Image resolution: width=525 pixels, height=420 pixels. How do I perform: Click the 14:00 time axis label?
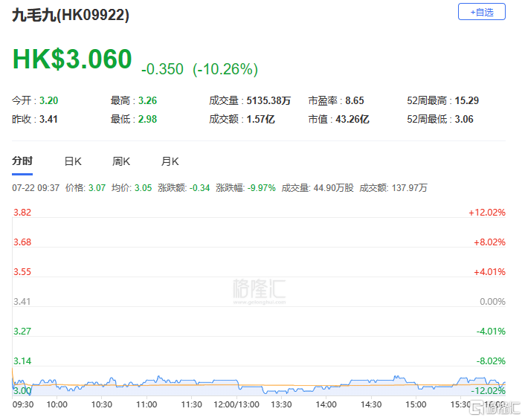tap(326, 404)
